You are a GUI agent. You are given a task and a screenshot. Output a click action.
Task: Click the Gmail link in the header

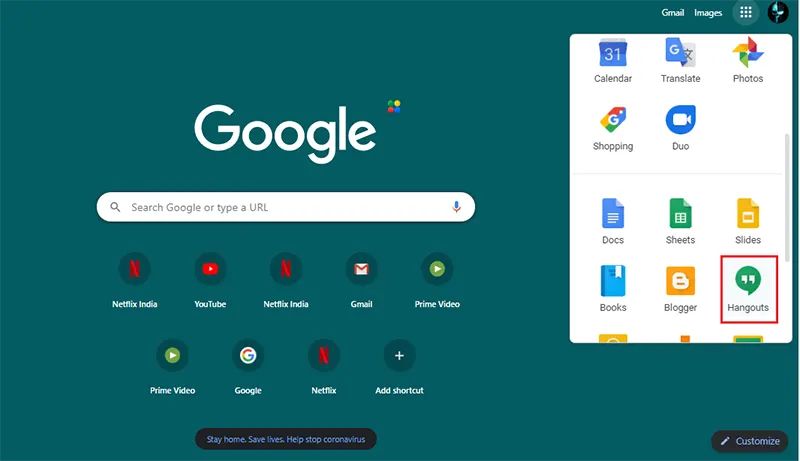coord(672,13)
